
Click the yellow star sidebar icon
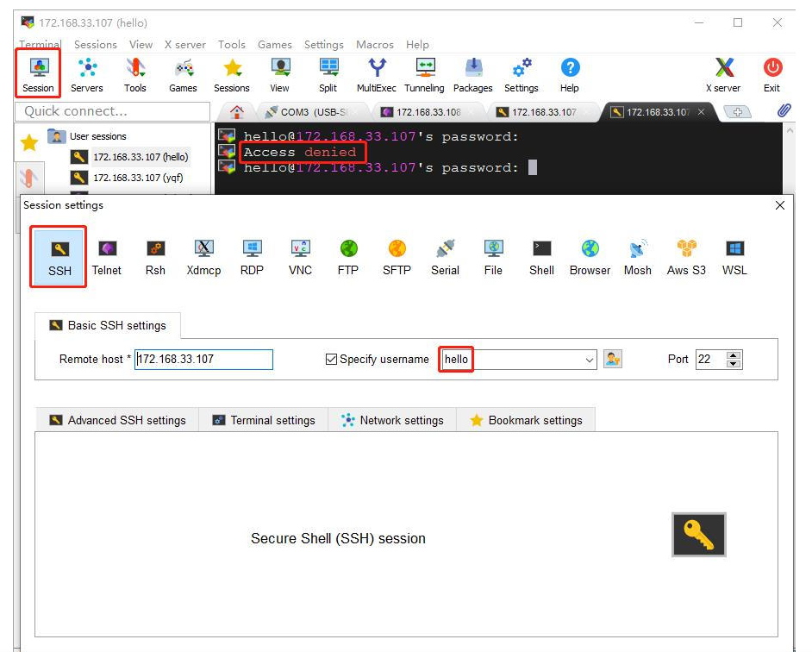(x=29, y=142)
